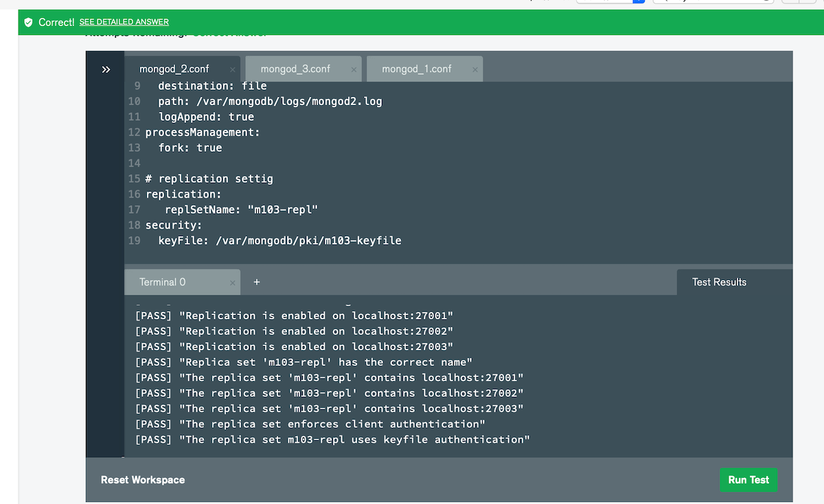Click the 'processManagement:' line
824x504 pixels.
[x=203, y=132]
